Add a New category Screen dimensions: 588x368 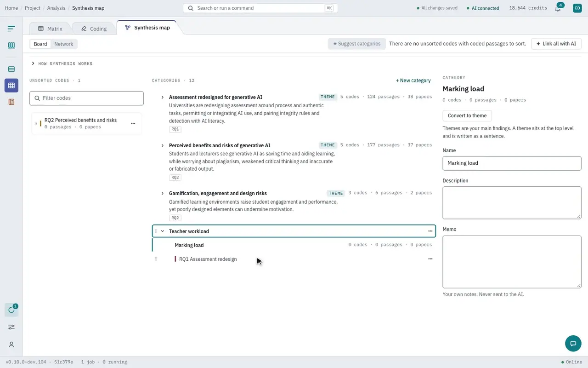click(413, 80)
